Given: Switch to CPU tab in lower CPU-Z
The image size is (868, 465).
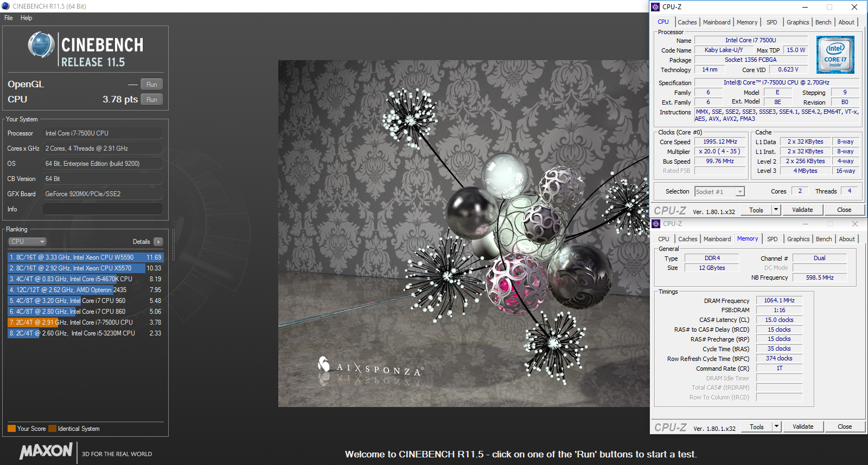Looking at the screenshot, I should tap(664, 239).
